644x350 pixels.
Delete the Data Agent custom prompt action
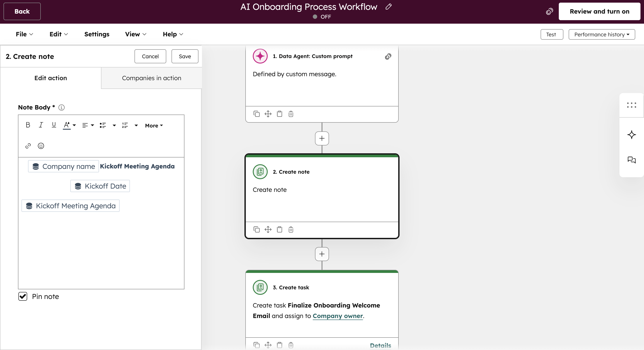click(291, 114)
